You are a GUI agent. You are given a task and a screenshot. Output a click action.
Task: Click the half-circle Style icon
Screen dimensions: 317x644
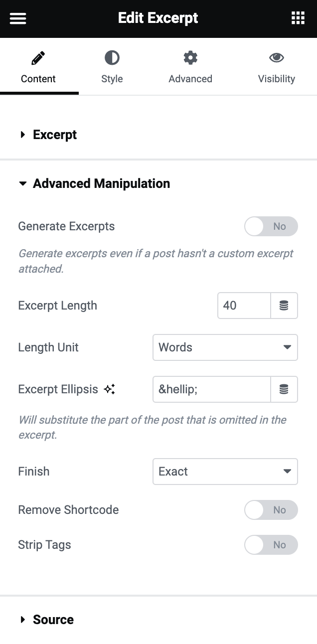(x=112, y=58)
